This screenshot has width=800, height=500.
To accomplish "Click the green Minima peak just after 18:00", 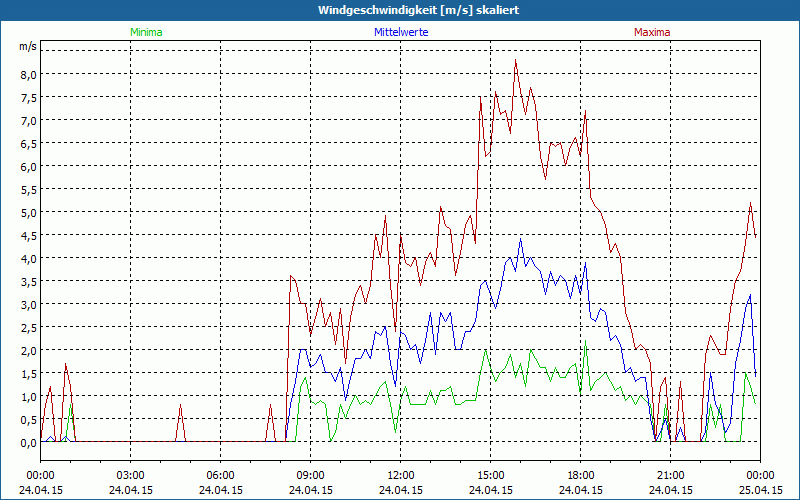I will coord(586,341).
